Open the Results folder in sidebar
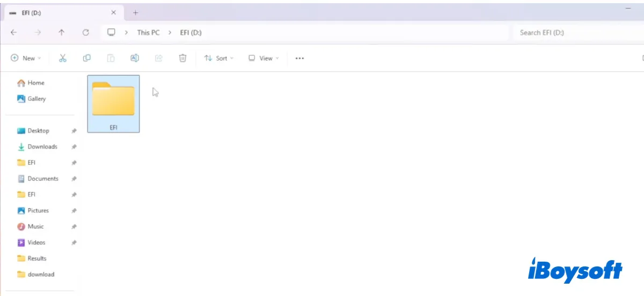The width and height of the screenshot is (644, 296). pos(32,258)
